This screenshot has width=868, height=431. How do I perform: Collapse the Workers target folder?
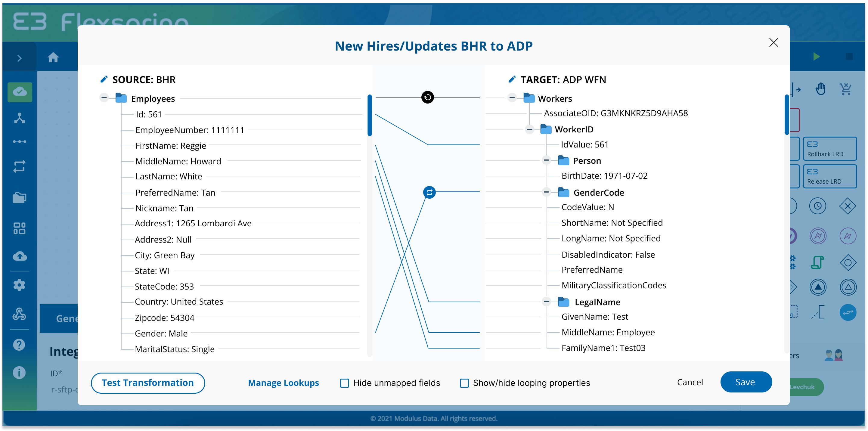512,98
